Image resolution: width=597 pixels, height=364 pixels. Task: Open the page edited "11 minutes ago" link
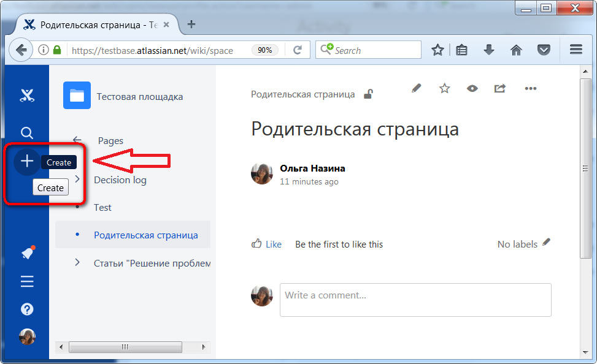point(309,181)
